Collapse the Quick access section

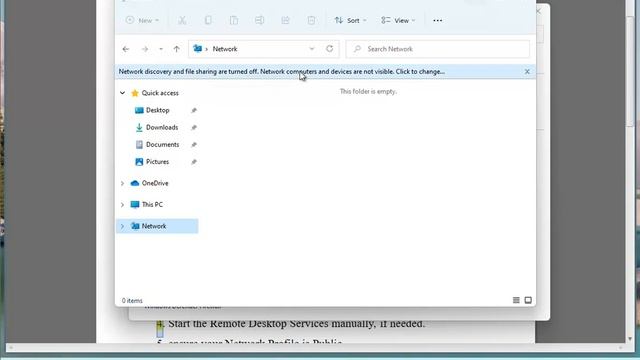click(x=122, y=93)
